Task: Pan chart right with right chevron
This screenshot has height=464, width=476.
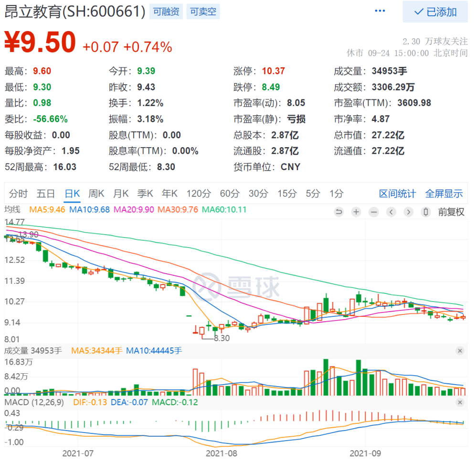Action: 408,212
